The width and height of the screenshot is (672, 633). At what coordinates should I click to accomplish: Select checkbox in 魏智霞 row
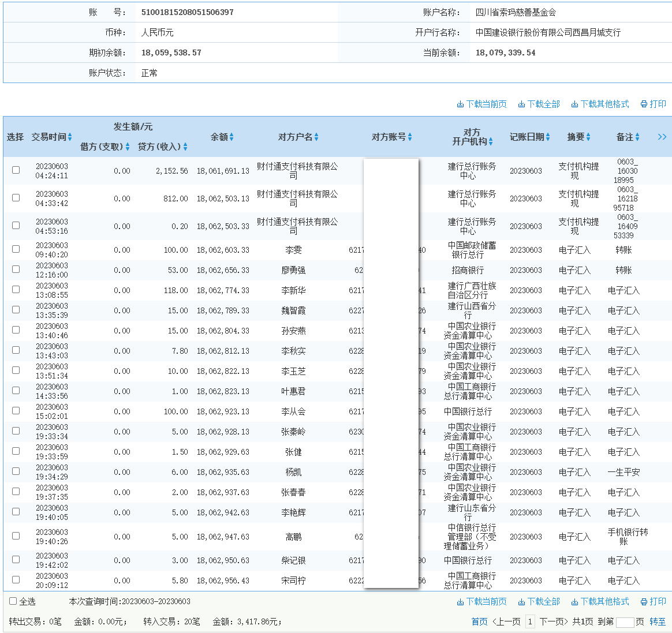click(x=16, y=310)
